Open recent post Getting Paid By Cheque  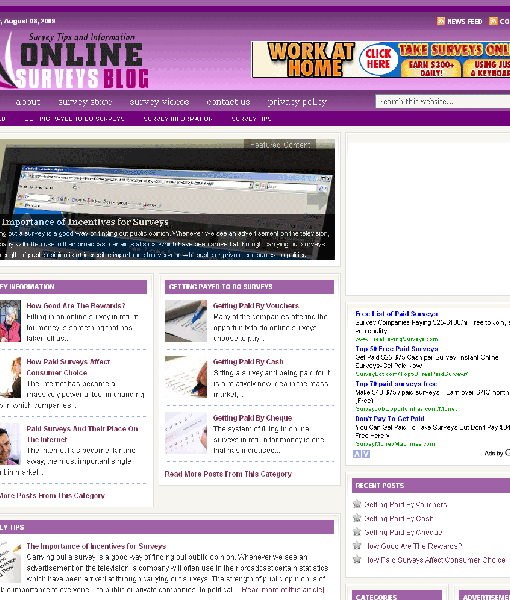tap(403, 532)
